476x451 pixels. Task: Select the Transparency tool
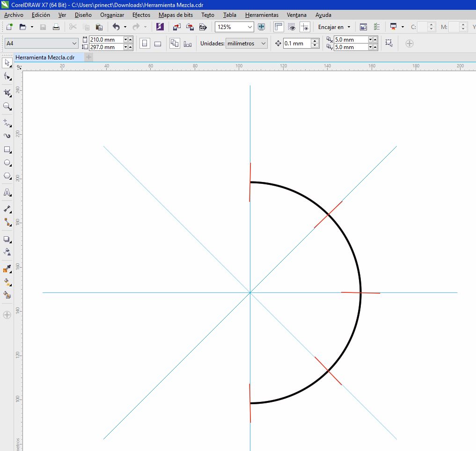pos(7,252)
